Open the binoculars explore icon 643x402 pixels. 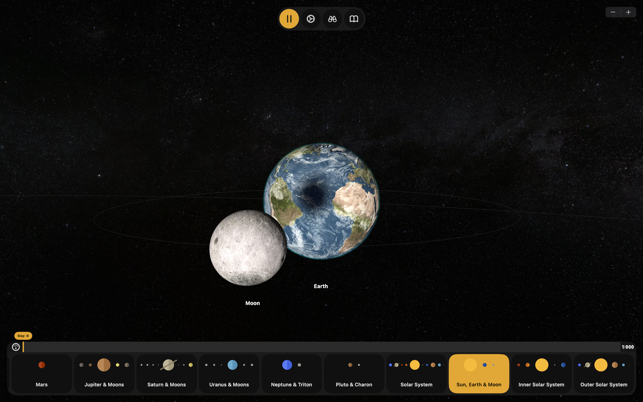332,19
